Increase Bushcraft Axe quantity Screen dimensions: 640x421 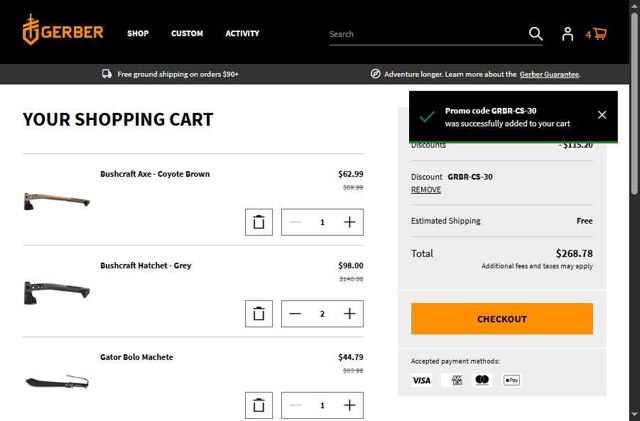(349, 222)
